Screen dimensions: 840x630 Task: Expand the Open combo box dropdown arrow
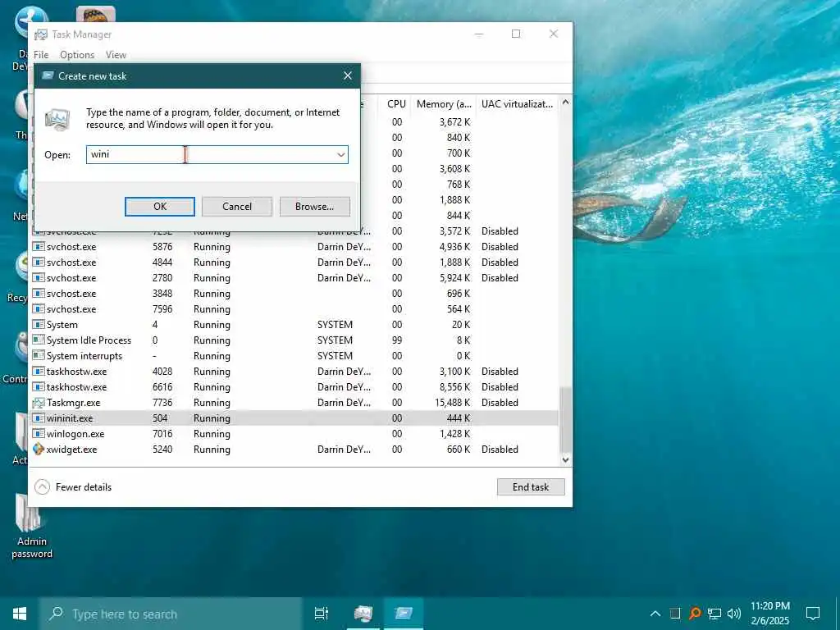point(340,155)
